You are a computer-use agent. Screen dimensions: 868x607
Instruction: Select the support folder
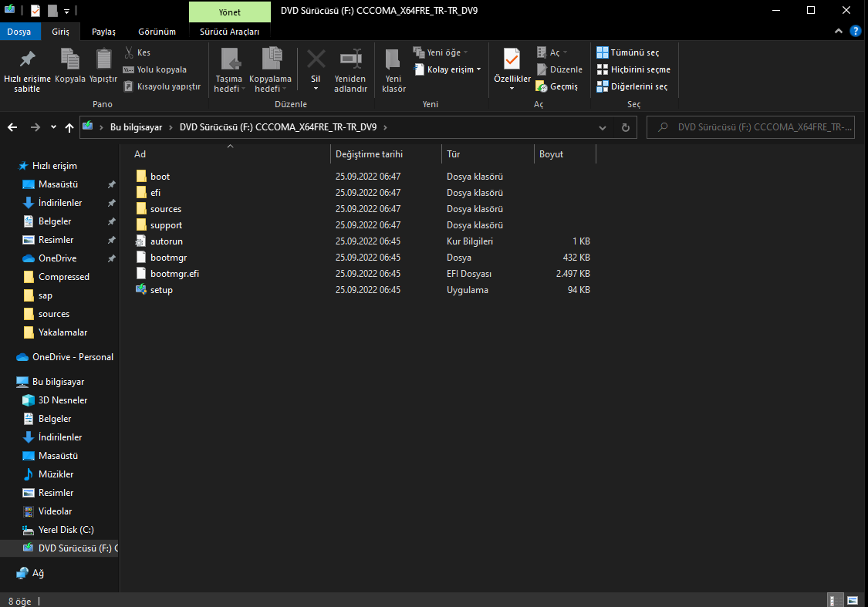tap(166, 225)
